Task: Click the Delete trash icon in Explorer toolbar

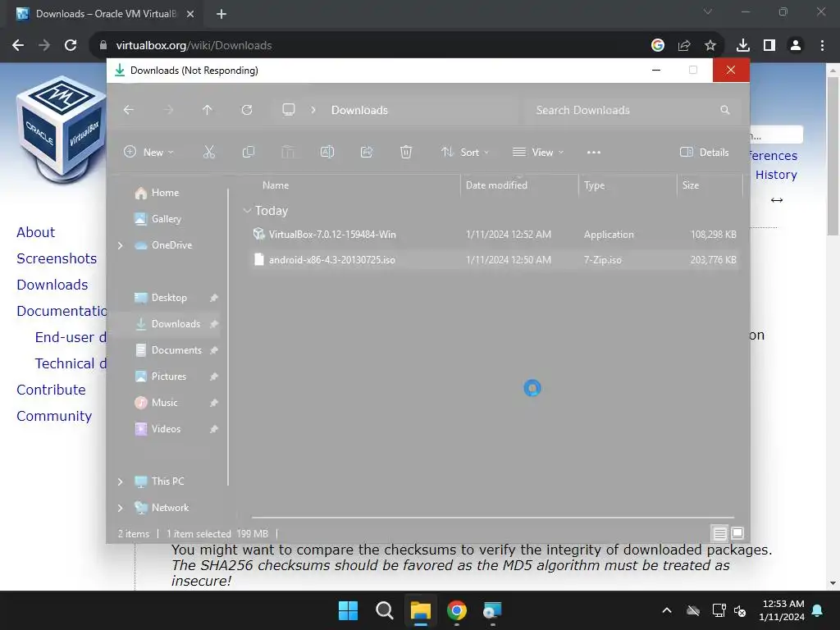Action: [406, 152]
